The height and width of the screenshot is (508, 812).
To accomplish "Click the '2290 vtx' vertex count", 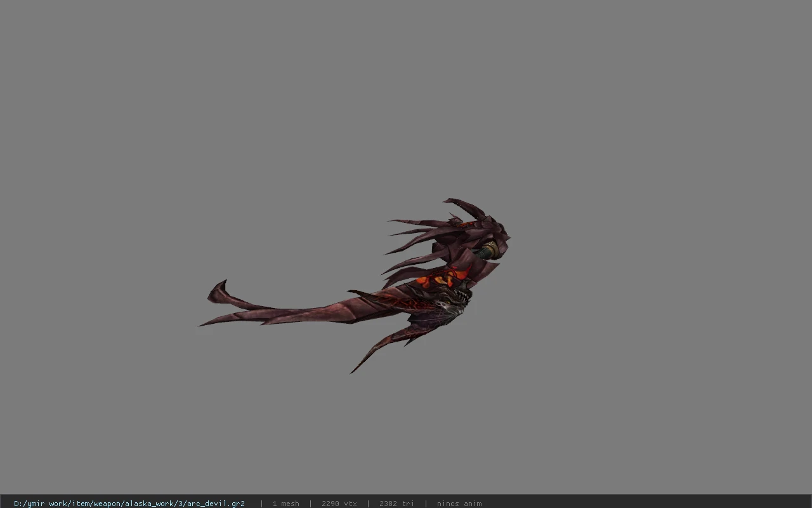I will coord(339,504).
